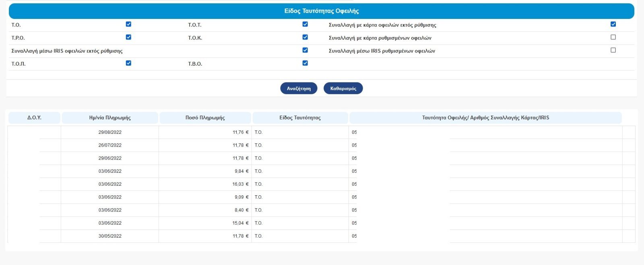Image resolution: width=644 pixels, height=265 pixels.
Task: Click the Ποσό Πληρωμής column header
Action: (x=205, y=118)
